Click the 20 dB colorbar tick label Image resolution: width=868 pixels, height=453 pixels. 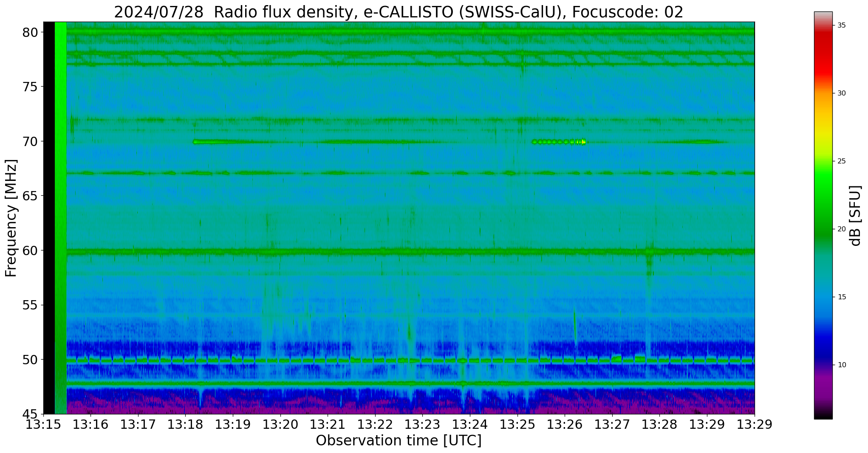pos(842,229)
